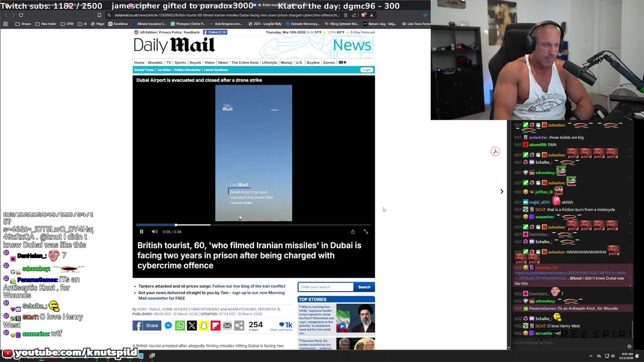Screen dimensions: 644x362
Task: Reload the browser page
Action: [21, 15]
